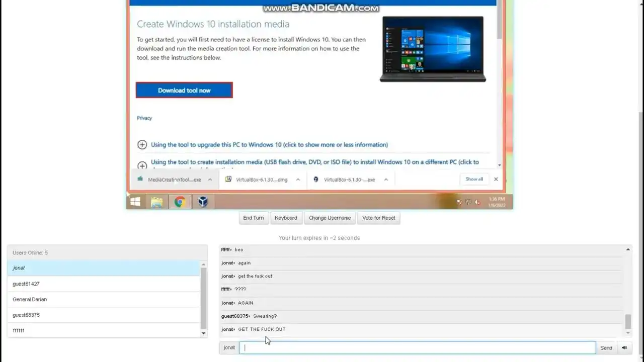This screenshot has height=362, width=644.
Task: Click the chat log scroll down arrow
Action: click(628, 333)
